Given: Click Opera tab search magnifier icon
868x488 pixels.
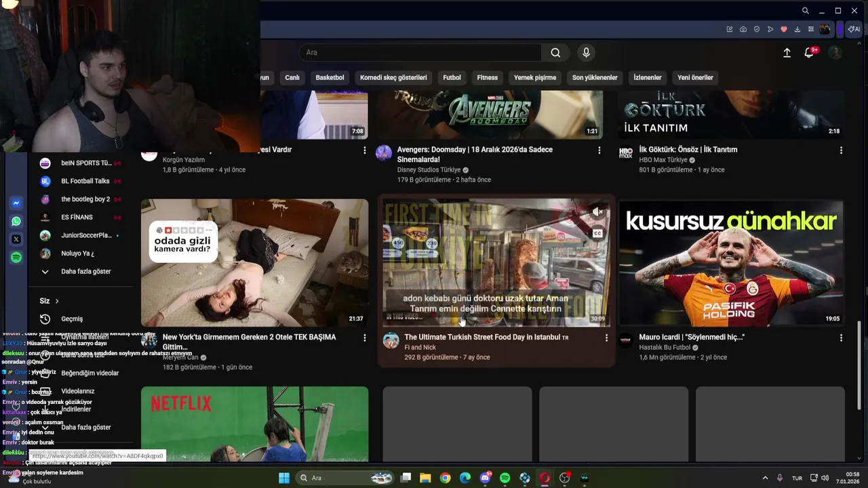Looking at the screenshot, I should click(x=805, y=11).
